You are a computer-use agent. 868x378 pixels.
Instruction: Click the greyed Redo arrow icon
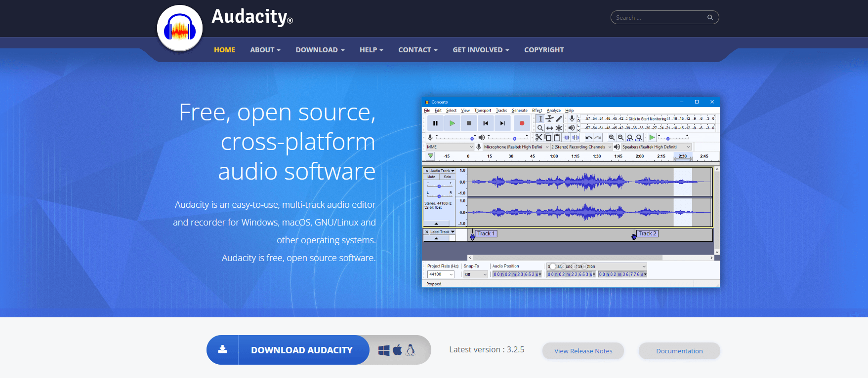pos(598,138)
